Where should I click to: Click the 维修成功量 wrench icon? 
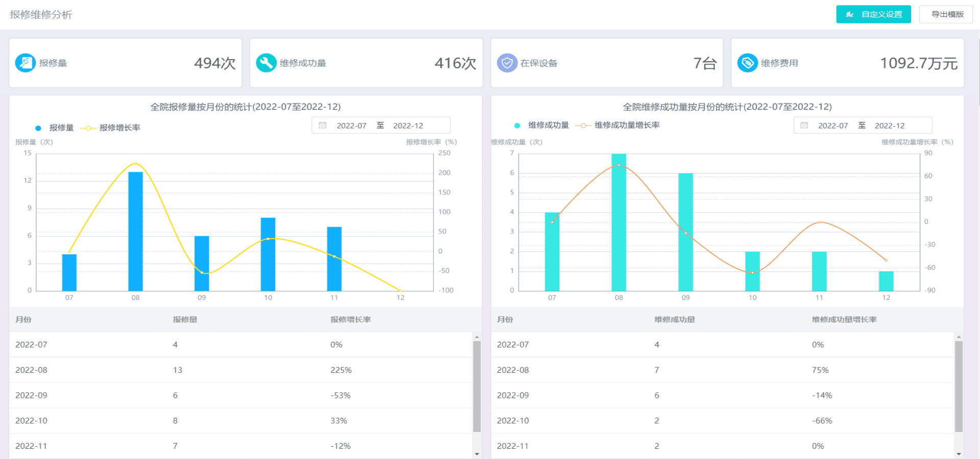coord(266,63)
